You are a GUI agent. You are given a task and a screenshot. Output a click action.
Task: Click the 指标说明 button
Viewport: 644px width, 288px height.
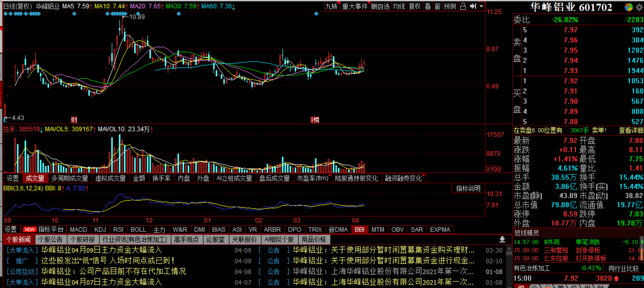click(x=468, y=188)
